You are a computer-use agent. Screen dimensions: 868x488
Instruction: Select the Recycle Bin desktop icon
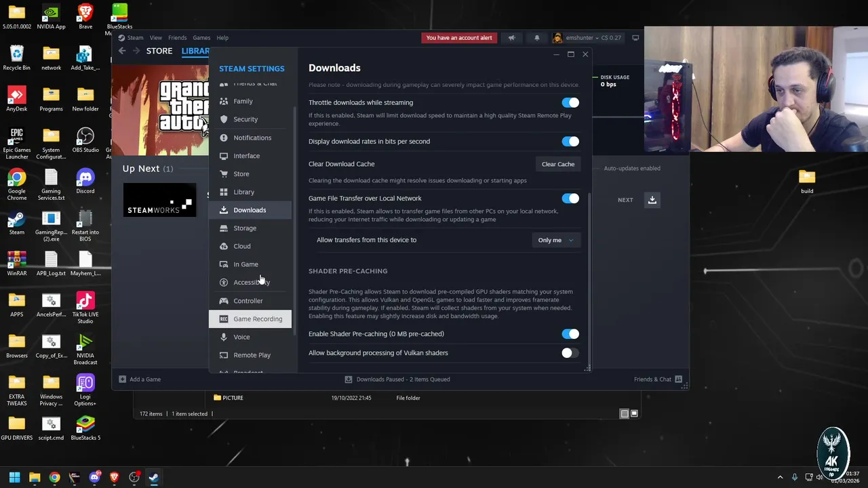tap(17, 58)
